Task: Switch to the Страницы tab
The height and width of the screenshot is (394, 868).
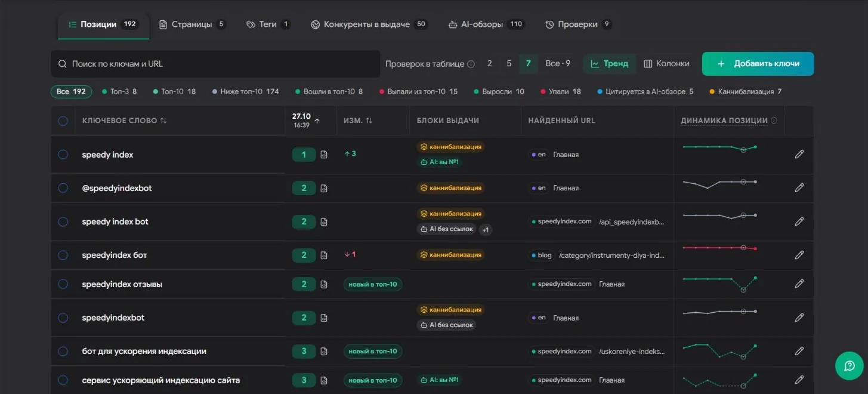Action: click(192, 24)
